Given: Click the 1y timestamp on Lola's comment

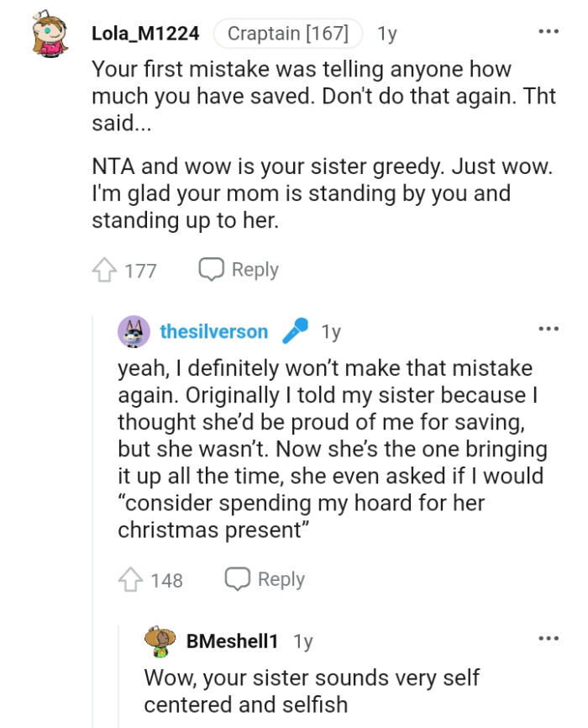Looking at the screenshot, I should pos(385,31).
